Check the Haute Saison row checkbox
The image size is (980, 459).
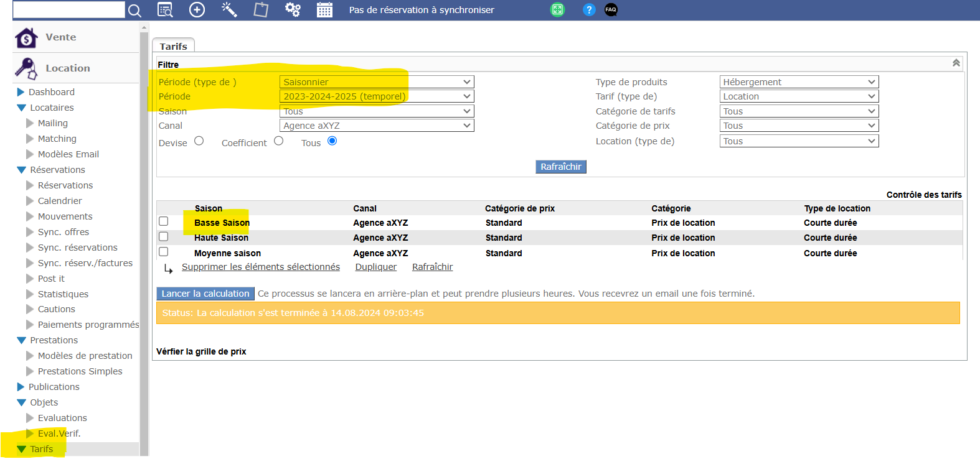(x=164, y=236)
